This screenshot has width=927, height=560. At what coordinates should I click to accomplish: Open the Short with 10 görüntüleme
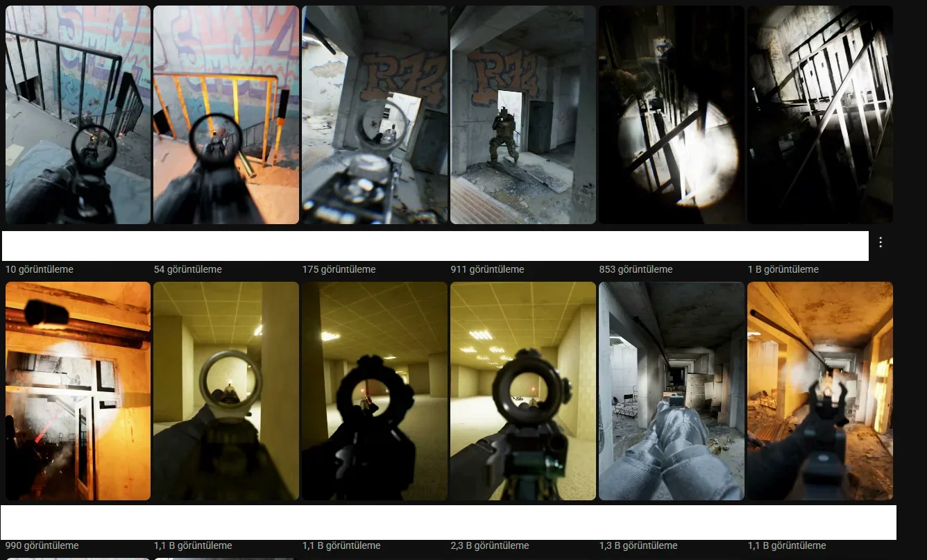(x=78, y=115)
